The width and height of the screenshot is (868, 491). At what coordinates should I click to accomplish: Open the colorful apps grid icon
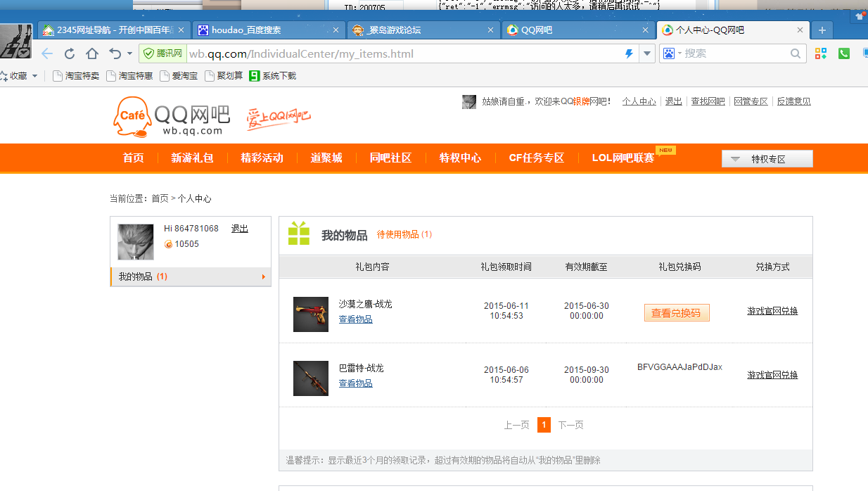click(821, 53)
